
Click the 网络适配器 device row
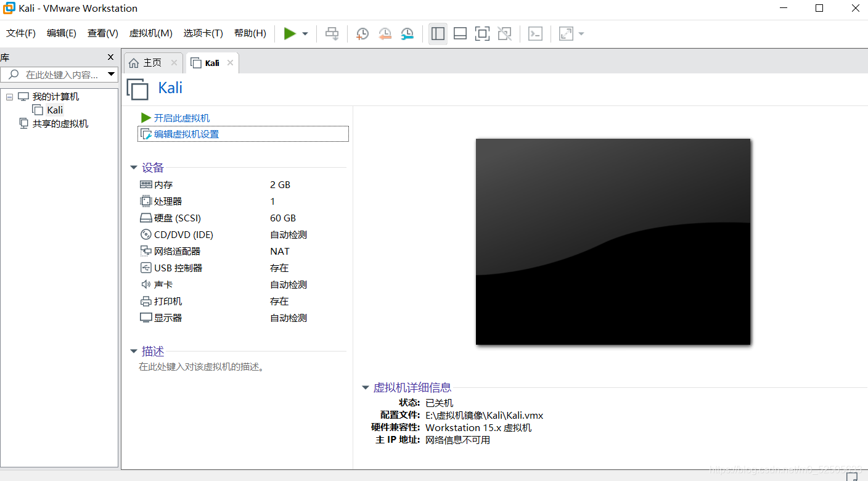(x=242, y=251)
